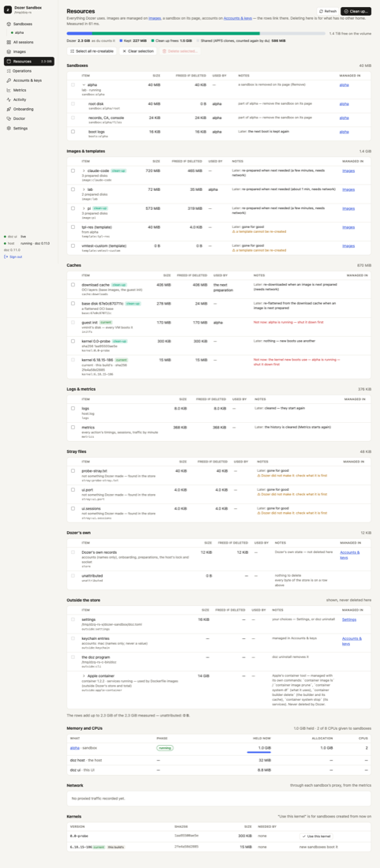Open Accounts & keys in sidebar

[28, 80]
